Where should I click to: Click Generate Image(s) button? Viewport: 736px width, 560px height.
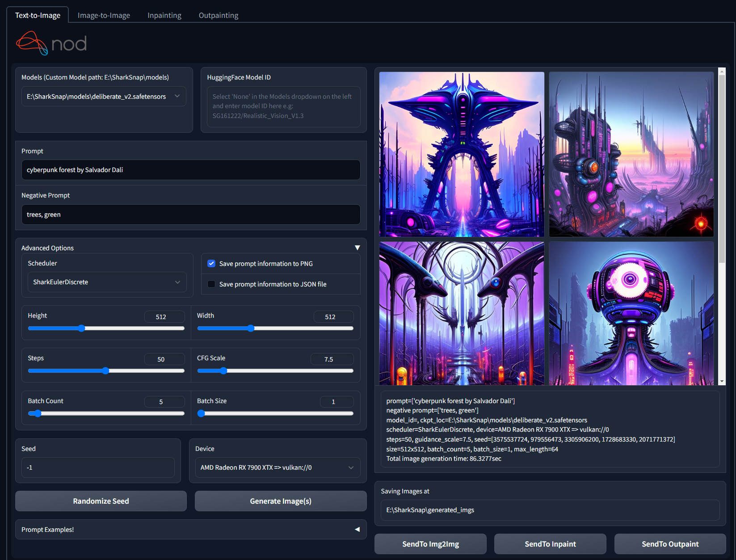point(281,501)
